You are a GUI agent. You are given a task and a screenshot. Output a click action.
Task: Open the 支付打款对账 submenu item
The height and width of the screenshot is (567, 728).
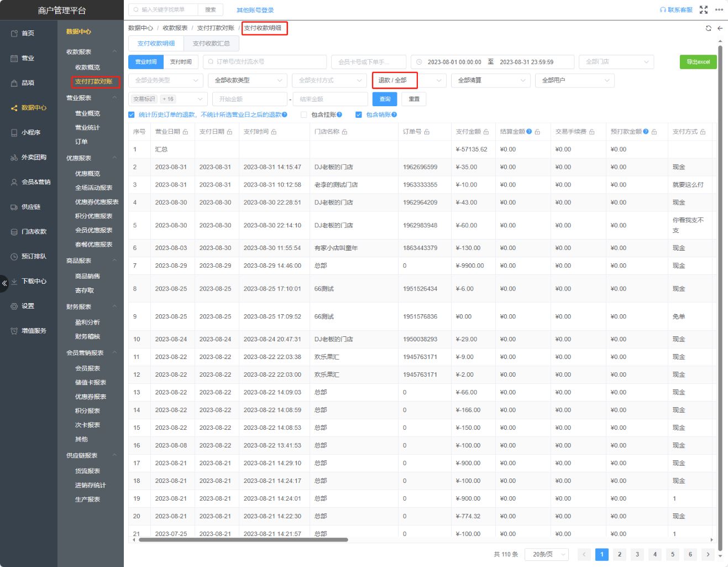point(94,81)
